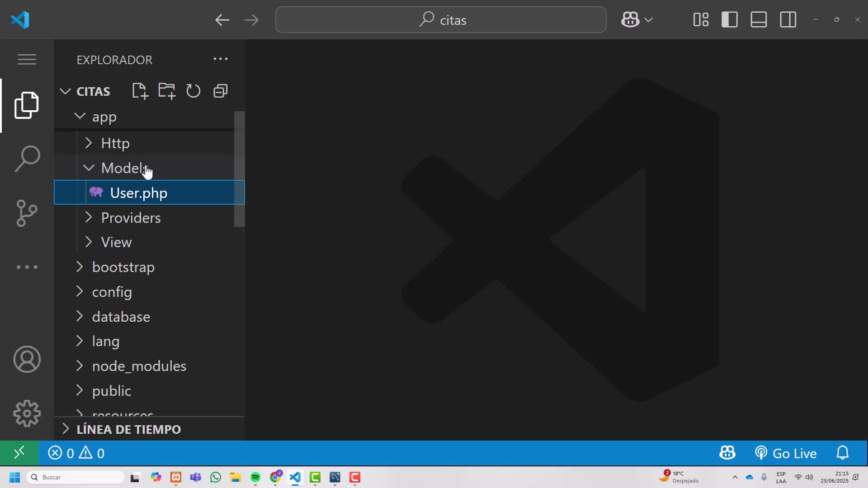The width and height of the screenshot is (868, 488).
Task: Collapse the Models folder
Action: (144, 168)
